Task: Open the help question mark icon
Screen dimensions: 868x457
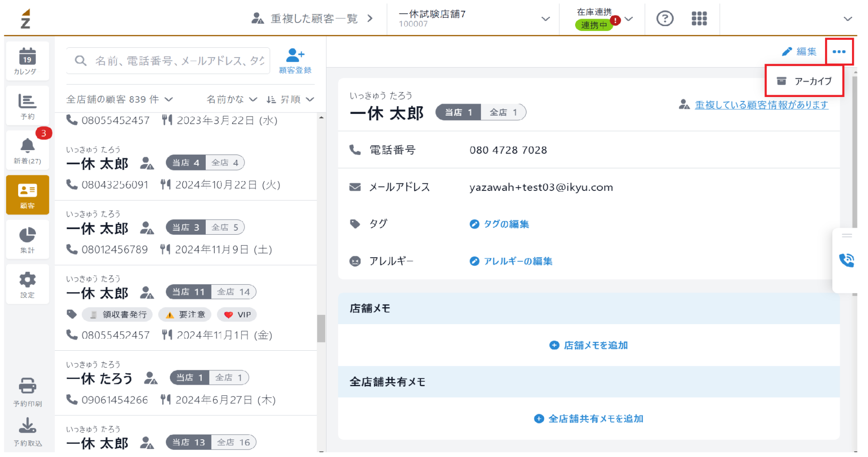Action: tap(664, 19)
